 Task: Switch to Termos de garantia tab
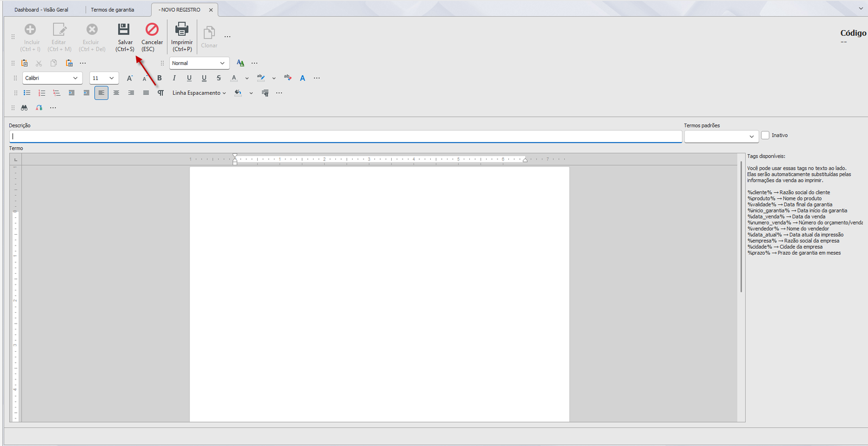112,10
